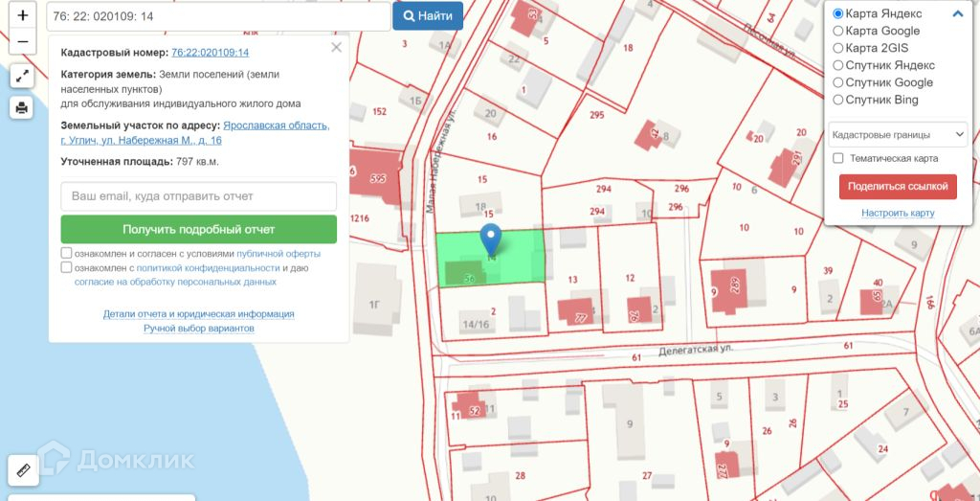Screen dimensions: 980x501
Task: Zoom in with the plus button
Action: click(x=23, y=15)
